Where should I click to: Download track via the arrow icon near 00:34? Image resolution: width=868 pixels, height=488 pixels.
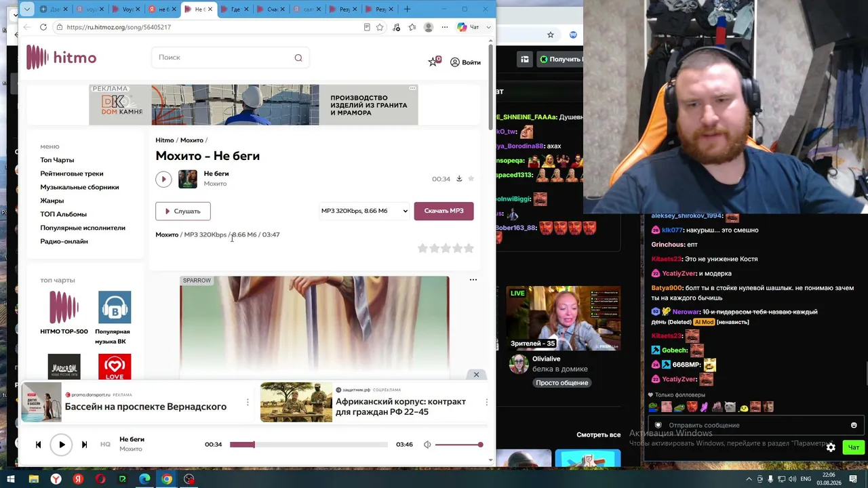point(459,179)
